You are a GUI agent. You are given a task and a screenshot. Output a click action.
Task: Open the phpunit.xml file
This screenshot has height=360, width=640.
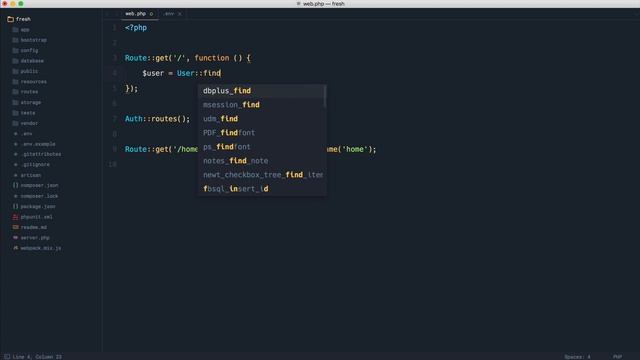point(36,217)
